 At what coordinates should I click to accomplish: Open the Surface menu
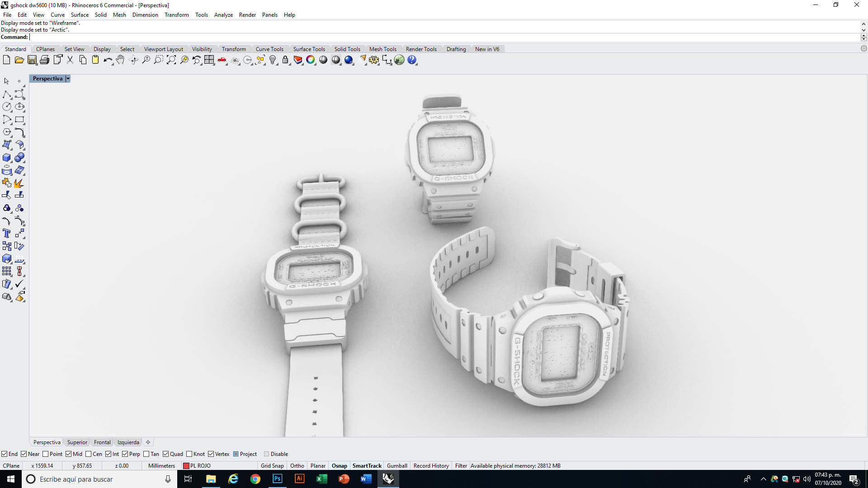point(80,15)
